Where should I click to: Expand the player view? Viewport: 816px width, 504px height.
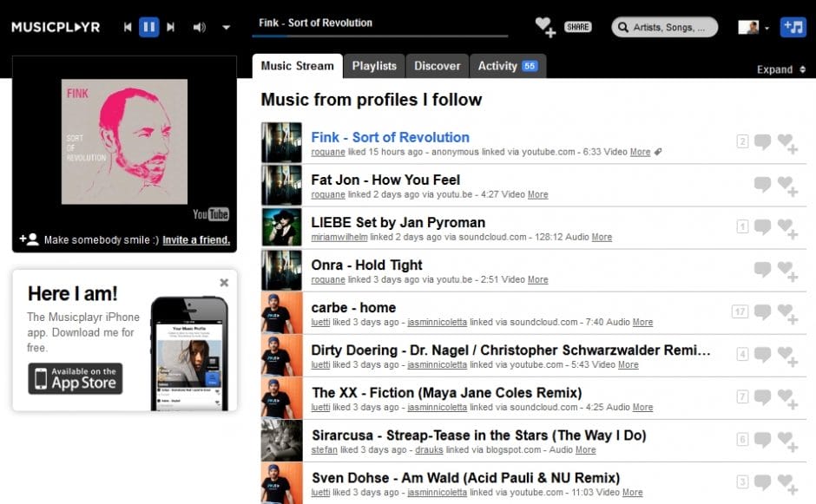click(x=781, y=69)
